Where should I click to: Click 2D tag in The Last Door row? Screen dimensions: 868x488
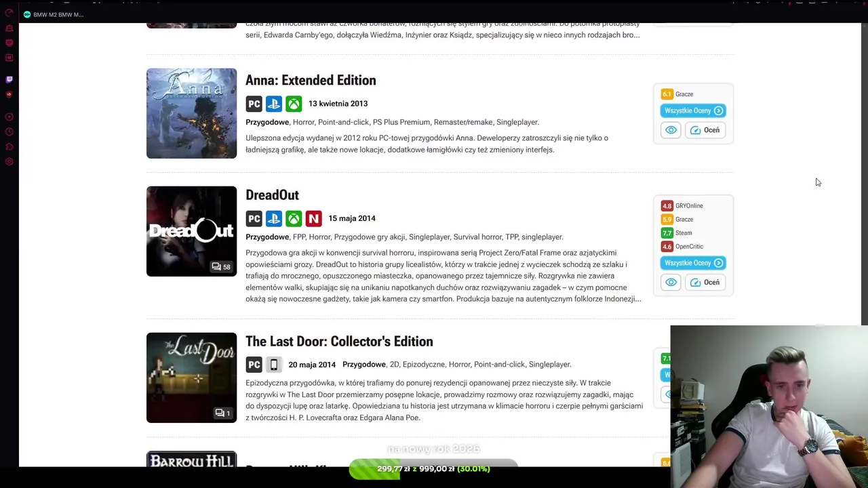pos(395,365)
